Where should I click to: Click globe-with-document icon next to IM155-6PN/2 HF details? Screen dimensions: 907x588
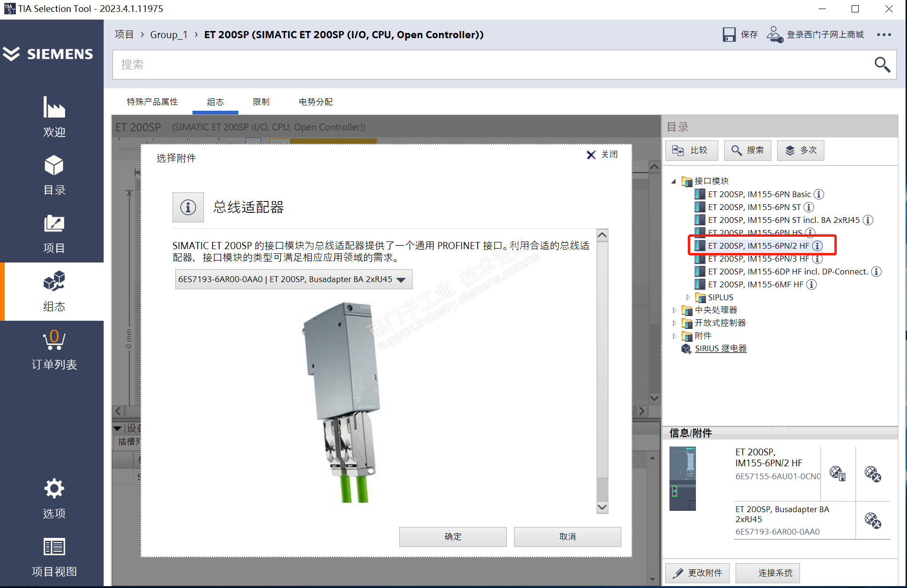tap(838, 473)
